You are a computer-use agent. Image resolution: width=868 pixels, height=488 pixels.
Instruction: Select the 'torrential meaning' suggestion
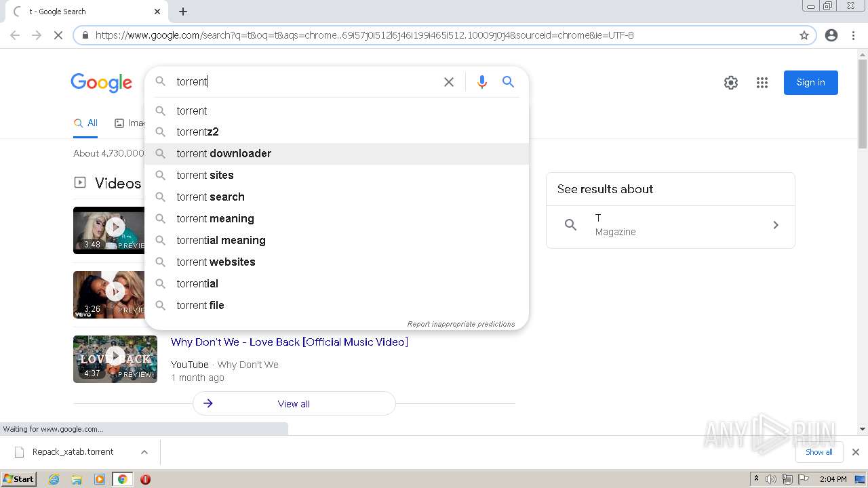coord(336,241)
